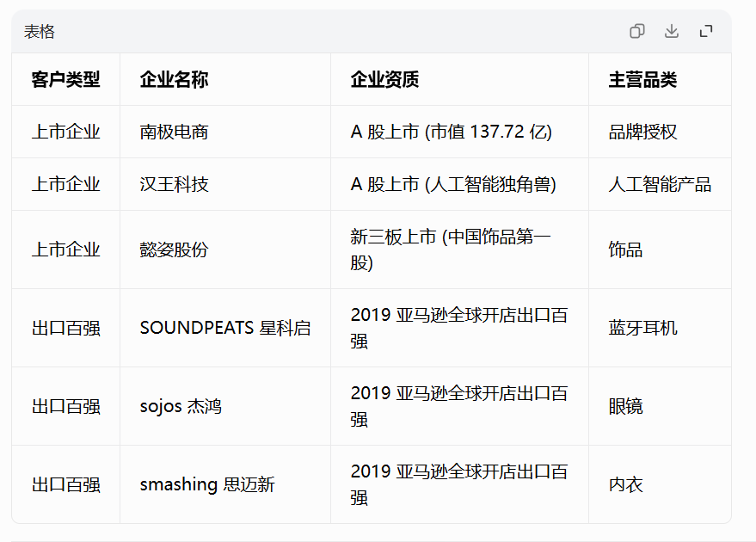Viewport: 756px width, 542px height.
Task: Click the 人工智能产品 cell
Action: (x=660, y=184)
